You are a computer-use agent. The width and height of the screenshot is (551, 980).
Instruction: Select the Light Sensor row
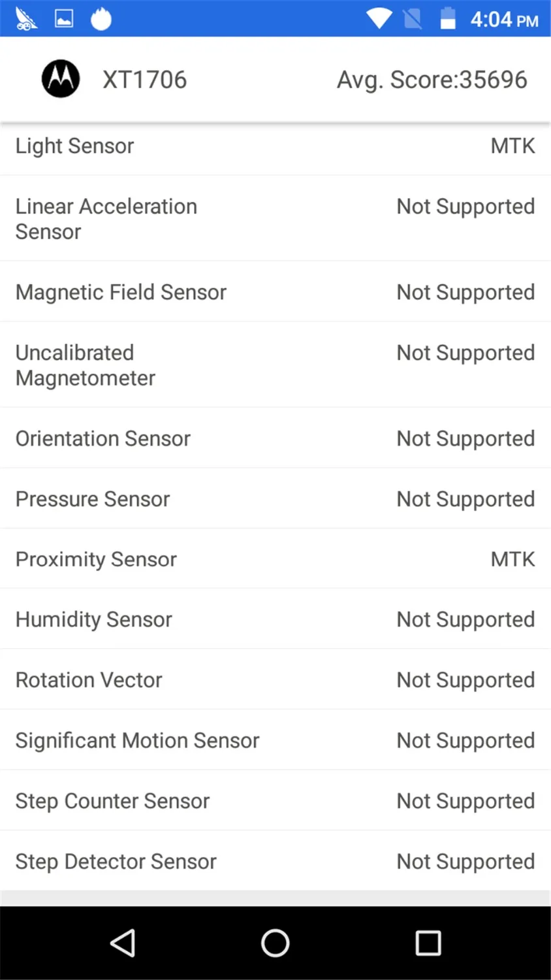[x=275, y=146]
